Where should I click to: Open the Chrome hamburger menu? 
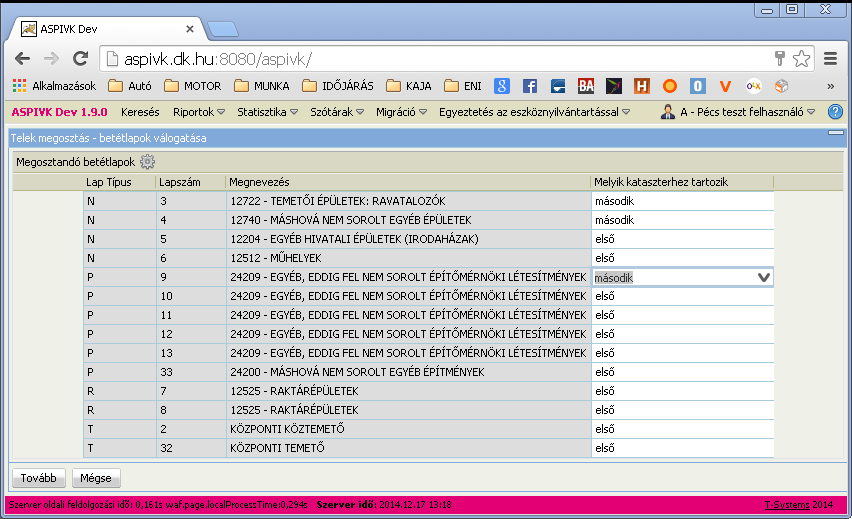tap(830, 59)
